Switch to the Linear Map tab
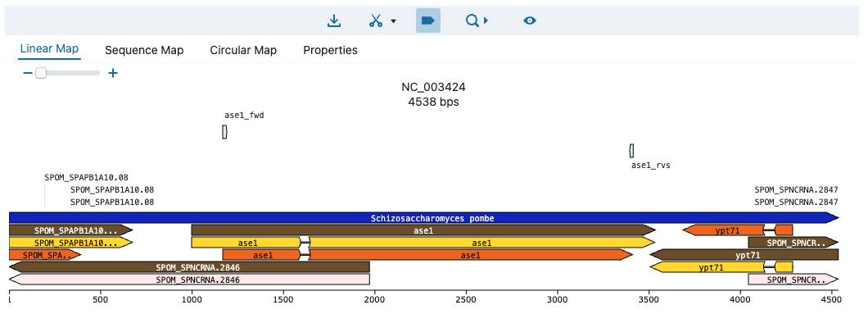Image resolution: width=868 pixels, height=323 pixels. coord(49,48)
